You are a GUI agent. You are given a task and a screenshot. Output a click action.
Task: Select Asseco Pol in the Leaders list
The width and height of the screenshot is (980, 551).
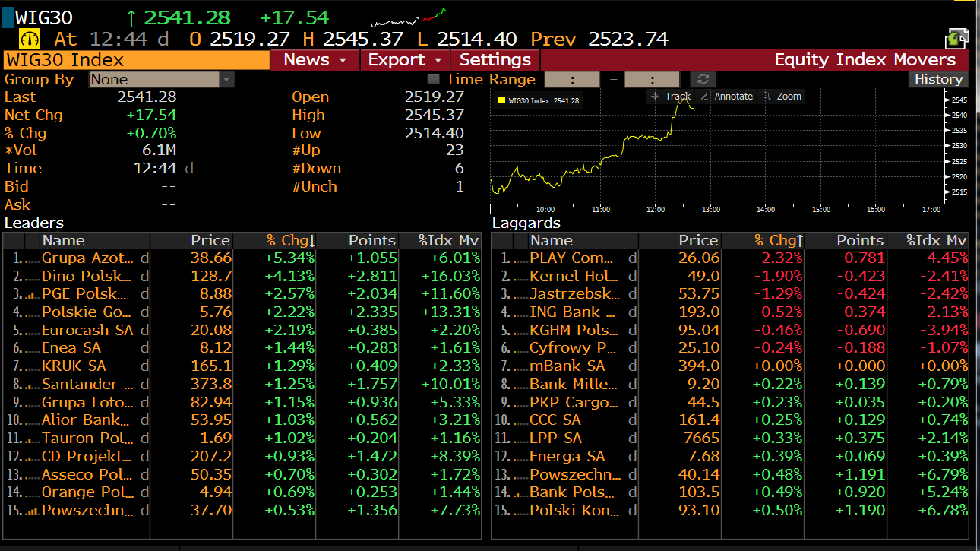[87, 475]
